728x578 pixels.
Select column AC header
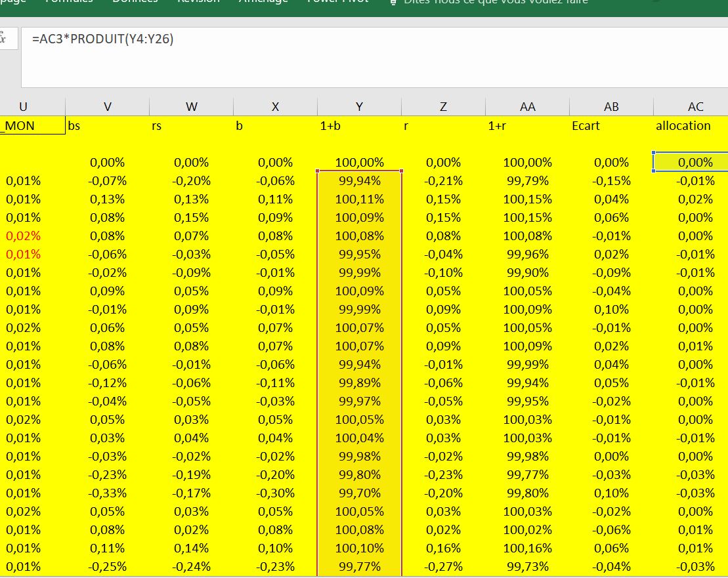pyautogui.click(x=691, y=107)
